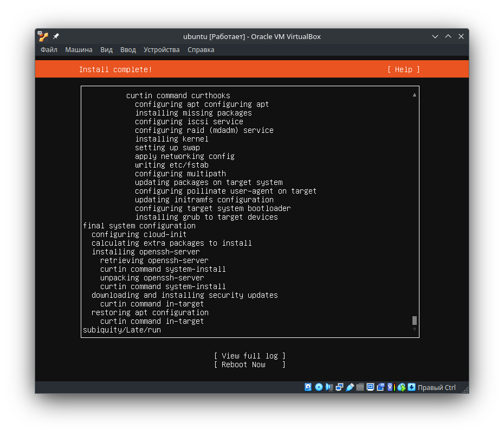The width and height of the screenshot is (504, 435).
Task: Open the installer Help
Action: (x=403, y=69)
